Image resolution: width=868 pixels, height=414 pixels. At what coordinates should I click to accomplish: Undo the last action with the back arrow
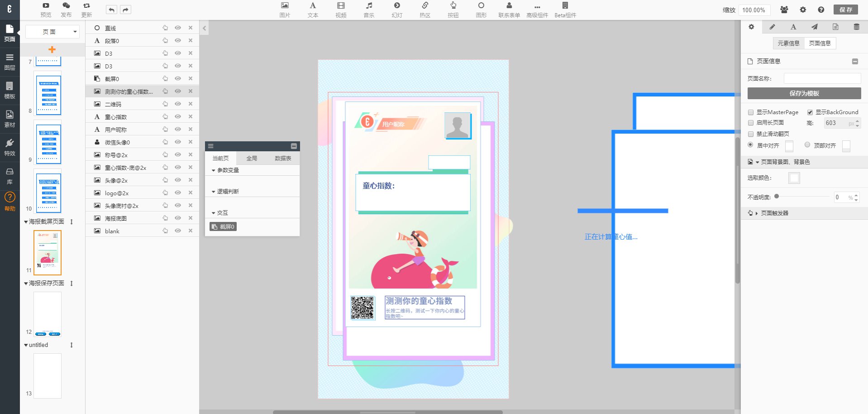click(112, 10)
